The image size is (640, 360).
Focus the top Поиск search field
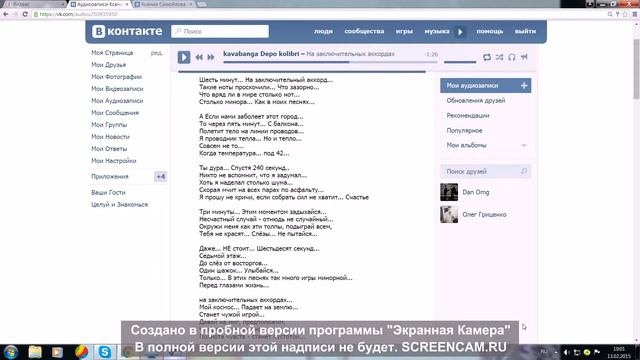point(220,31)
